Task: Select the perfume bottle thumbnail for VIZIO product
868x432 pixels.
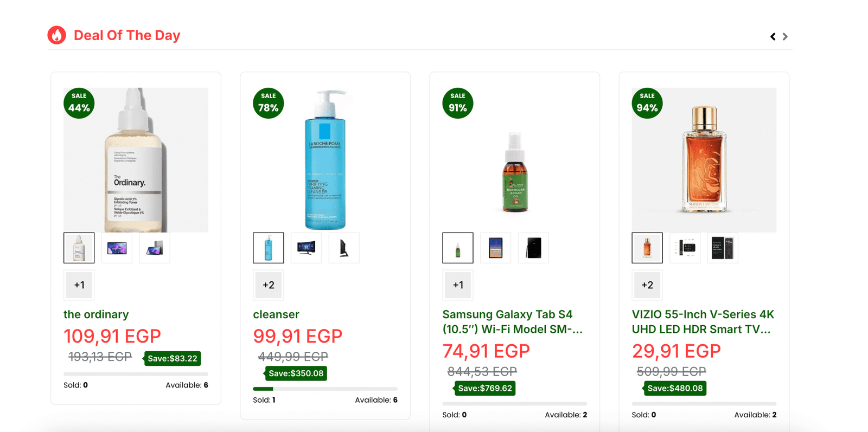Action: pyautogui.click(x=647, y=248)
